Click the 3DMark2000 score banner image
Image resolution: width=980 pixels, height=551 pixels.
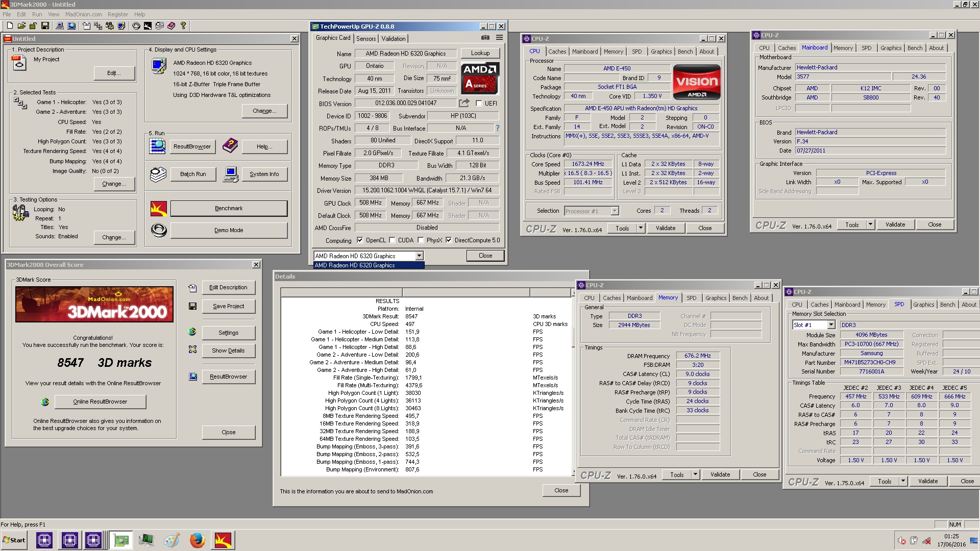pos(94,305)
